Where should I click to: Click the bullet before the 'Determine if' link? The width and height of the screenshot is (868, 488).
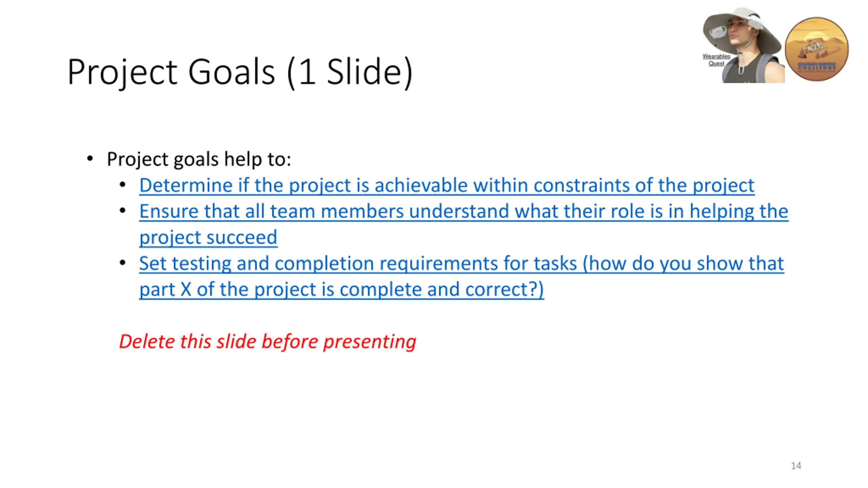coord(123,185)
